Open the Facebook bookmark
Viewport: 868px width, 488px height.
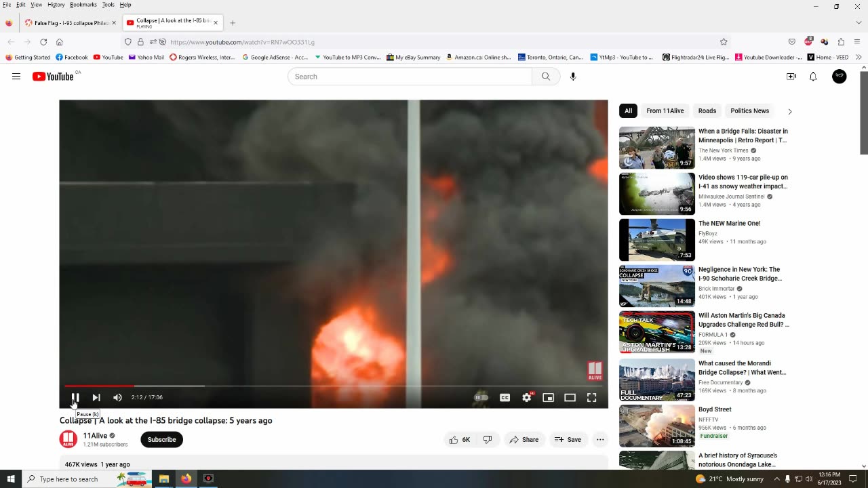[x=72, y=58]
